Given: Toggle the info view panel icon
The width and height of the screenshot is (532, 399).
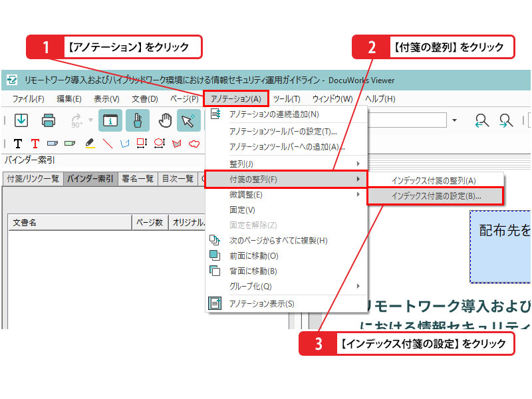Looking at the screenshot, I should (110, 120).
